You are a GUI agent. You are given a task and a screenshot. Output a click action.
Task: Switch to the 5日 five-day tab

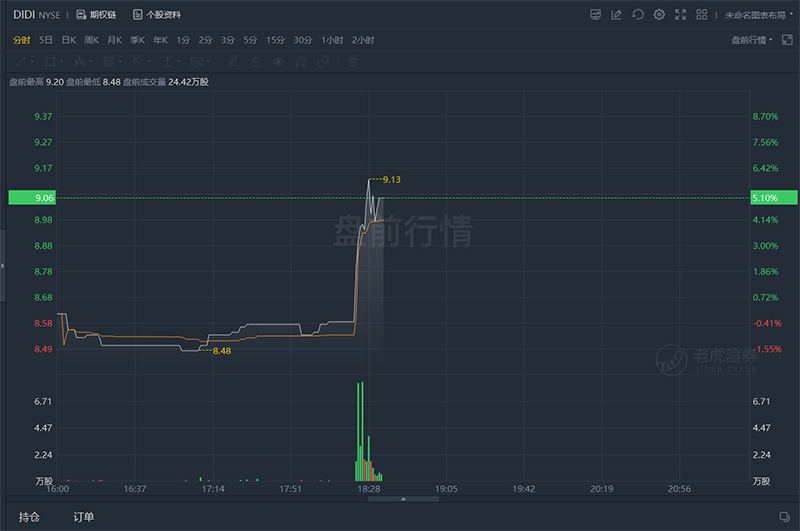click(45, 40)
